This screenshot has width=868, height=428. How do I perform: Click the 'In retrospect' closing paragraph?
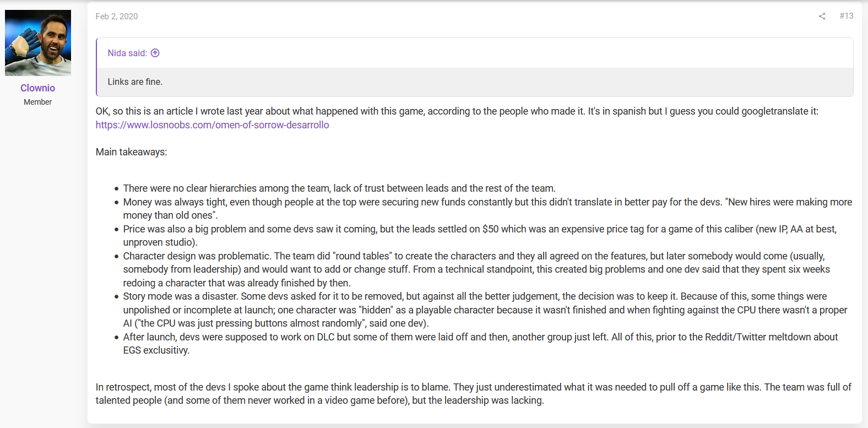click(474, 394)
